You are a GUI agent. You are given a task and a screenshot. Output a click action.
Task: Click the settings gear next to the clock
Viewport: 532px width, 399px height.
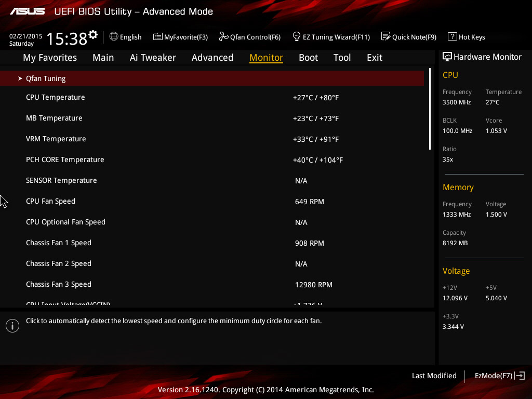coord(93,34)
